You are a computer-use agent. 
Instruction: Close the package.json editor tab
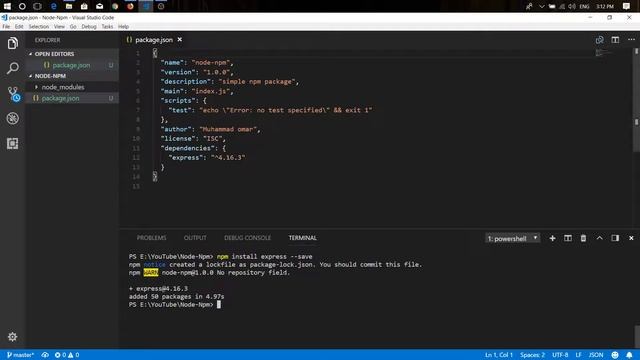(x=180, y=40)
